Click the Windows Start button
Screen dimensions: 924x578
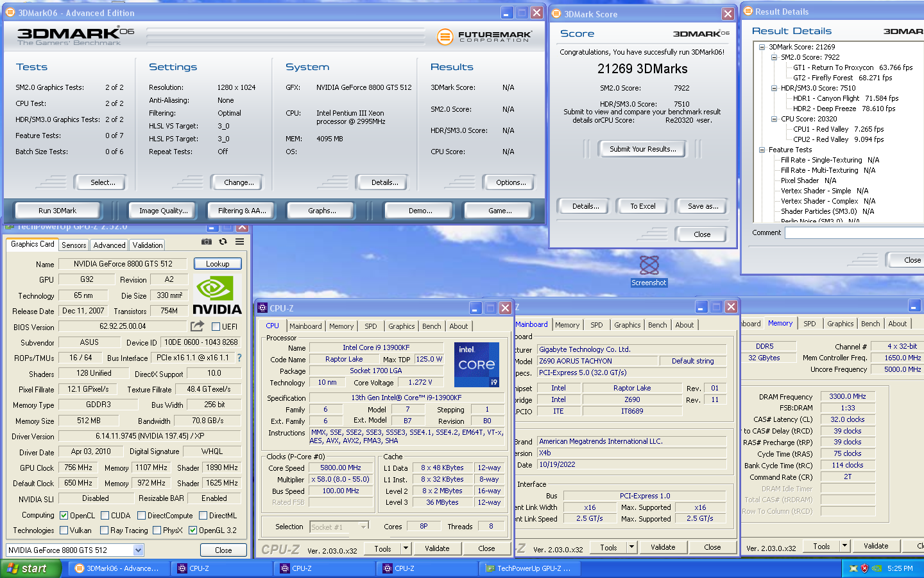click(x=30, y=568)
